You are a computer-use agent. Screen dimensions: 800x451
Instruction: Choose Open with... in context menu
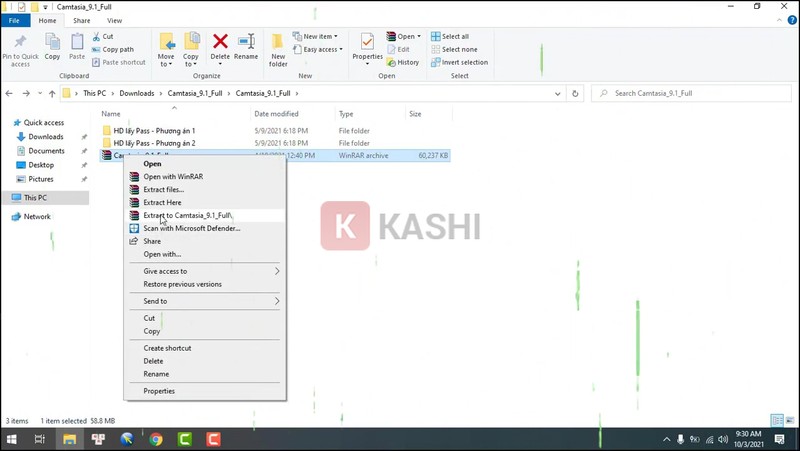pyautogui.click(x=205, y=254)
